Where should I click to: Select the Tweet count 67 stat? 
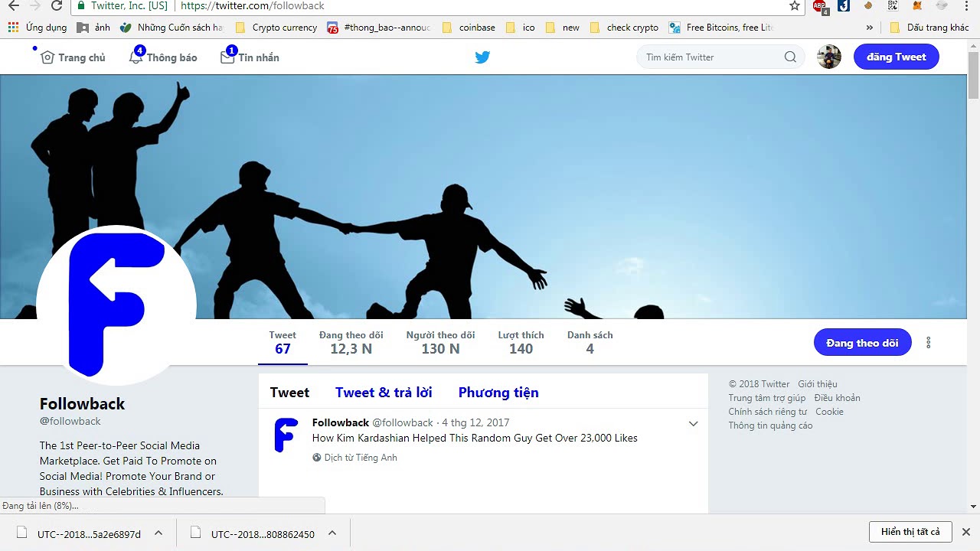283,343
